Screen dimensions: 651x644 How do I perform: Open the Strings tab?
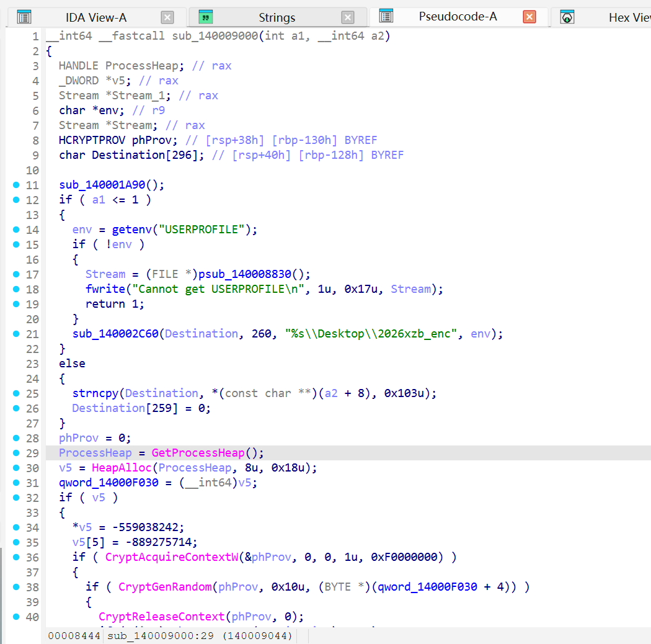277,17
